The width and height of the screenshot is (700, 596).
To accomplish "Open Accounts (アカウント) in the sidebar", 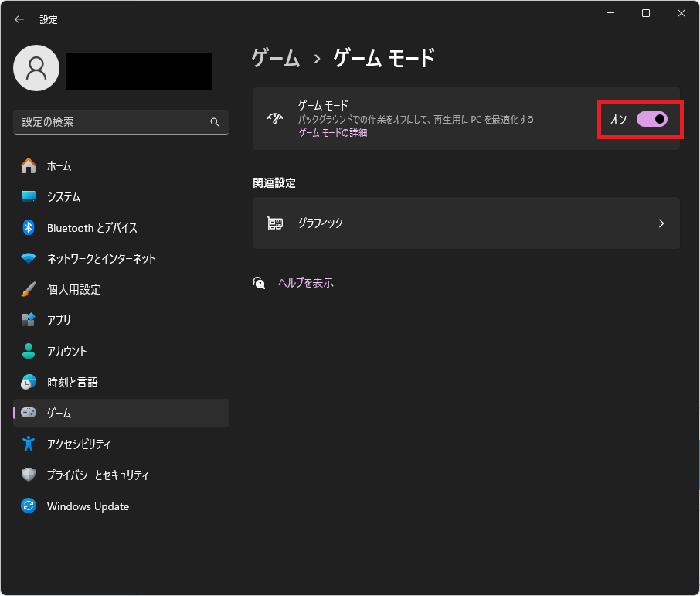I will (x=67, y=351).
